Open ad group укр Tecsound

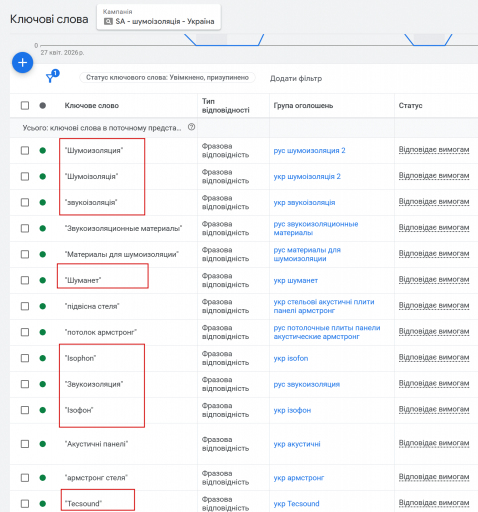click(296, 504)
